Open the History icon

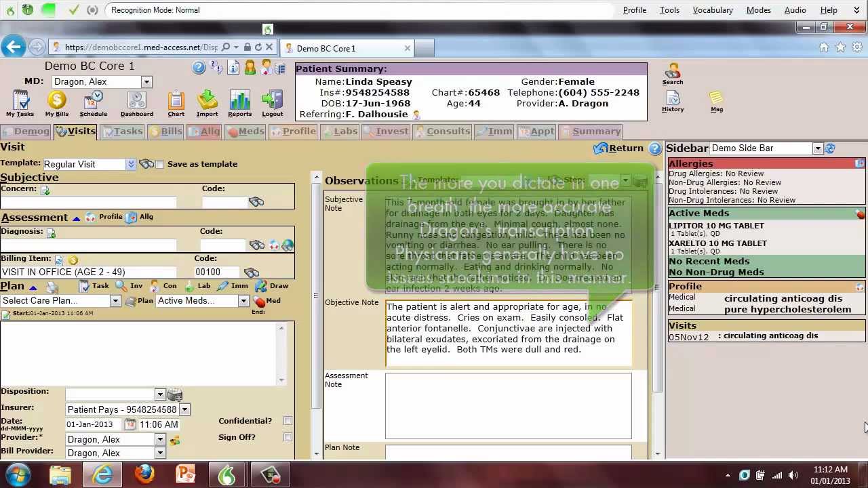coord(673,102)
